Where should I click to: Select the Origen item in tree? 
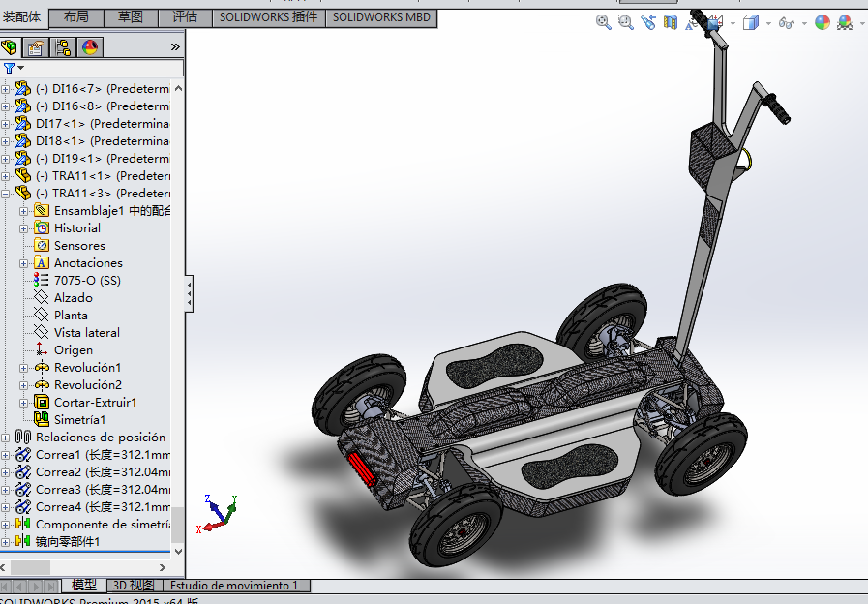(73, 350)
